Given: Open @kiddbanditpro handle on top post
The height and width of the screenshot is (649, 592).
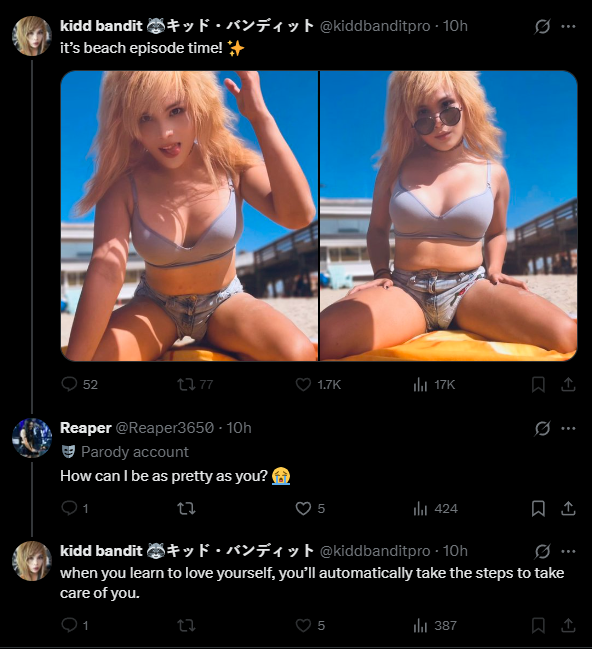Looking at the screenshot, I should [x=375, y=26].
